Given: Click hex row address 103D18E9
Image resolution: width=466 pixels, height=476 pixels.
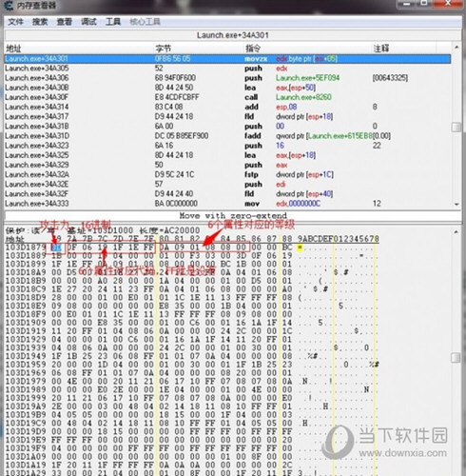Looking at the screenshot, I should tap(26, 306).
